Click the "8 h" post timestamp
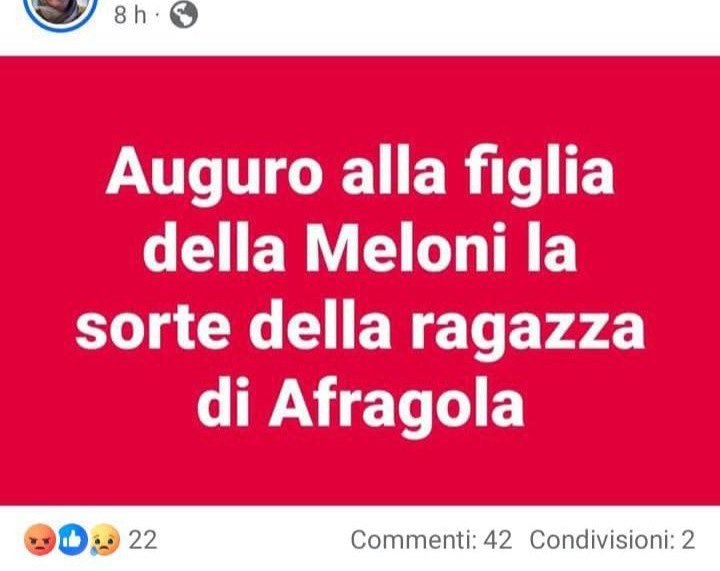The image size is (720, 571). click(130, 15)
